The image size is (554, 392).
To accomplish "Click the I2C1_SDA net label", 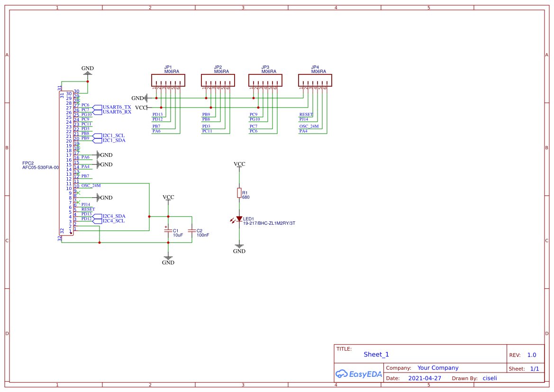I will 114,140.
